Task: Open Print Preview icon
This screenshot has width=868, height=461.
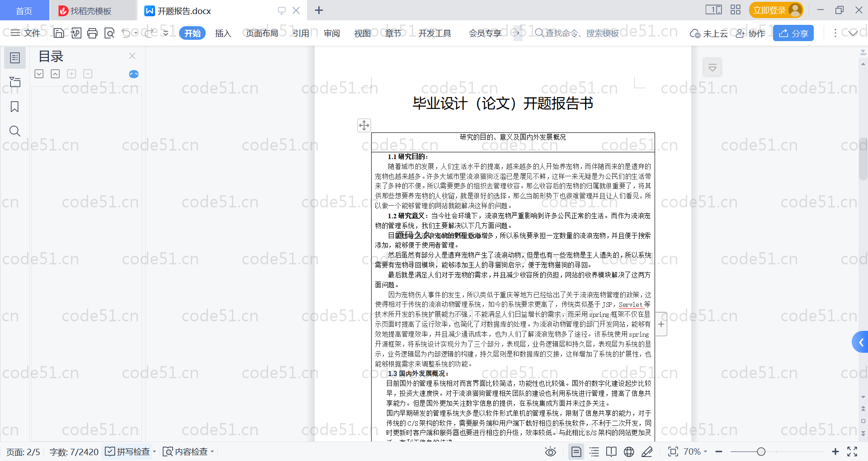Action: tap(109, 33)
